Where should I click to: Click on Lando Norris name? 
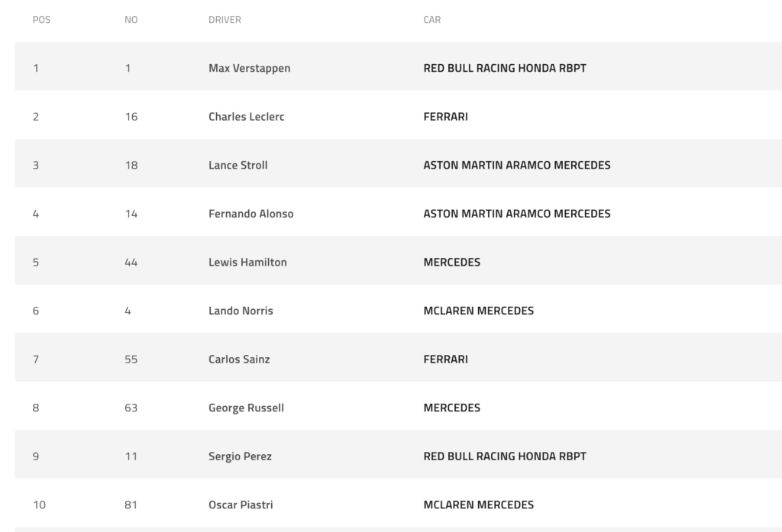click(241, 311)
